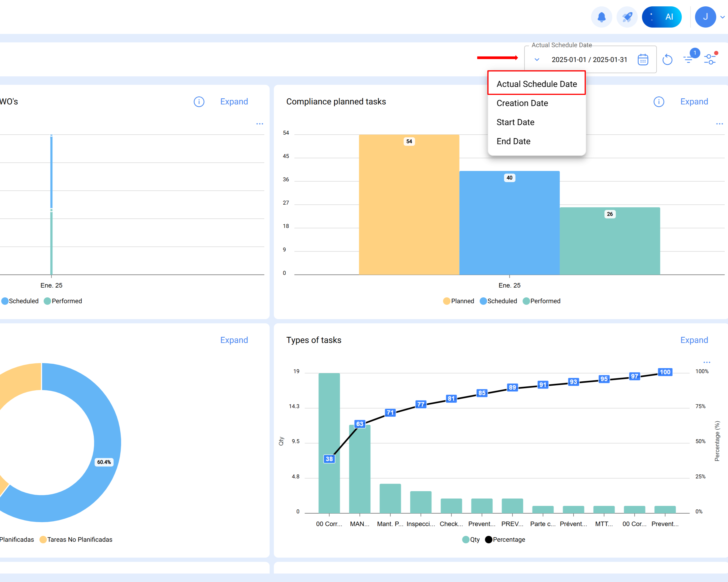Screen dimensions: 728x582
Task: Select Creation Date from dropdown list
Action: (522, 103)
